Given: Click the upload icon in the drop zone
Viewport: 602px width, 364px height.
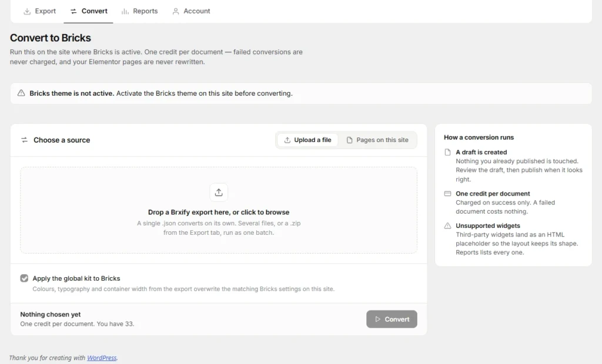Looking at the screenshot, I should click(219, 192).
